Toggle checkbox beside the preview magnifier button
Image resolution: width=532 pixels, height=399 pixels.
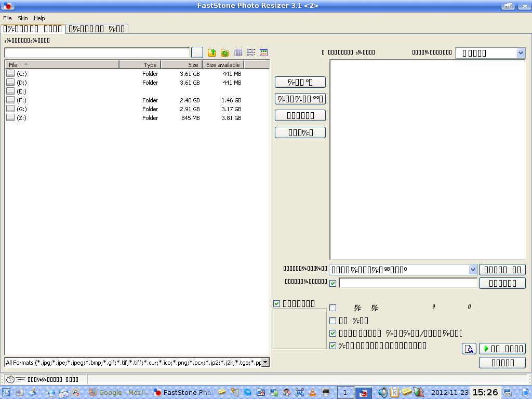coord(333,345)
